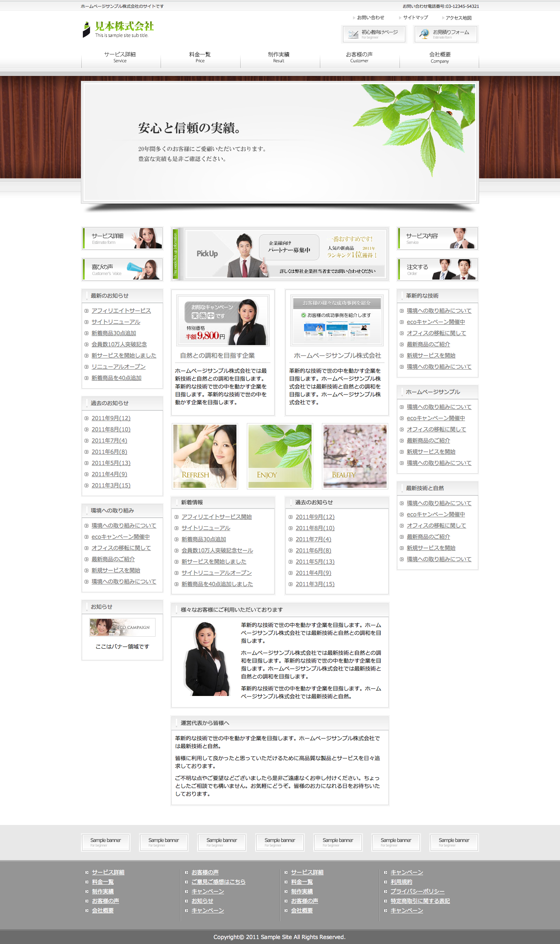Open the お見積りフォーム estimate button
Screen dimensions: 560x944
tap(446, 34)
